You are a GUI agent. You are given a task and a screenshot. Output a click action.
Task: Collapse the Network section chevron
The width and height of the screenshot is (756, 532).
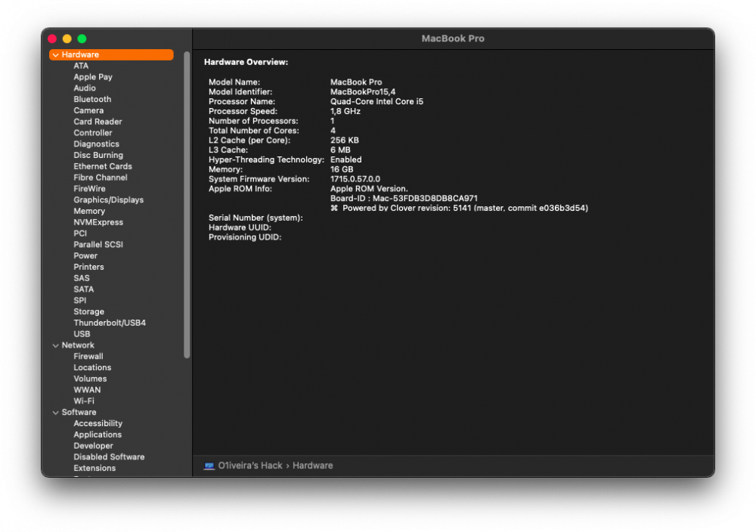[55, 345]
